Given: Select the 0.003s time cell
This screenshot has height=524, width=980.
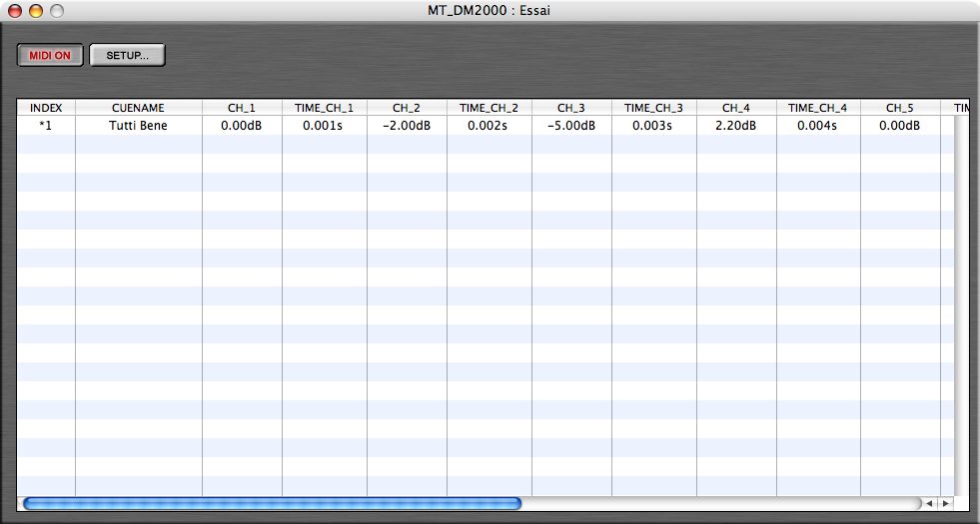Looking at the screenshot, I should [x=654, y=126].
